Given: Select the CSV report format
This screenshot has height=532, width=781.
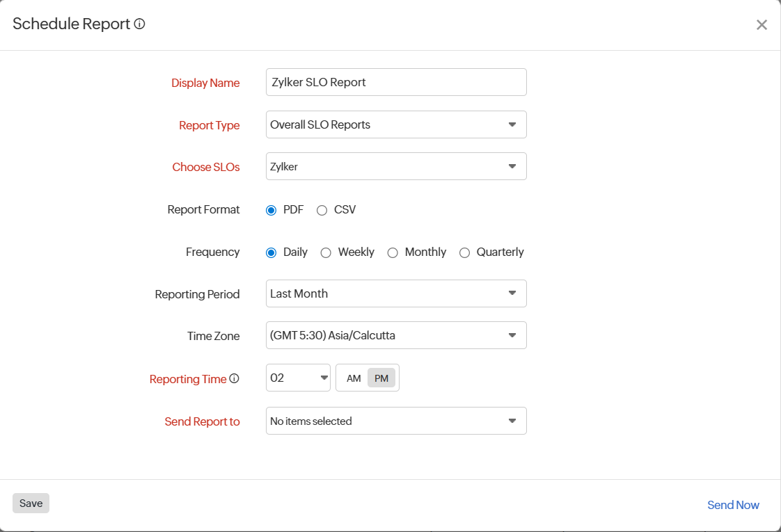Looking at the screenshot, I should pyautogui.click(x=322, y=210).
